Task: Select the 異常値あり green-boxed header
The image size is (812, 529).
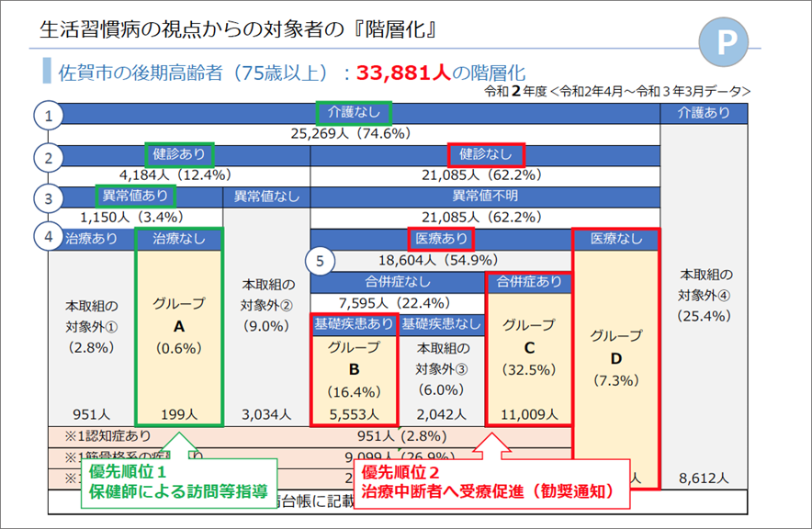Action: tap(135, 196)
